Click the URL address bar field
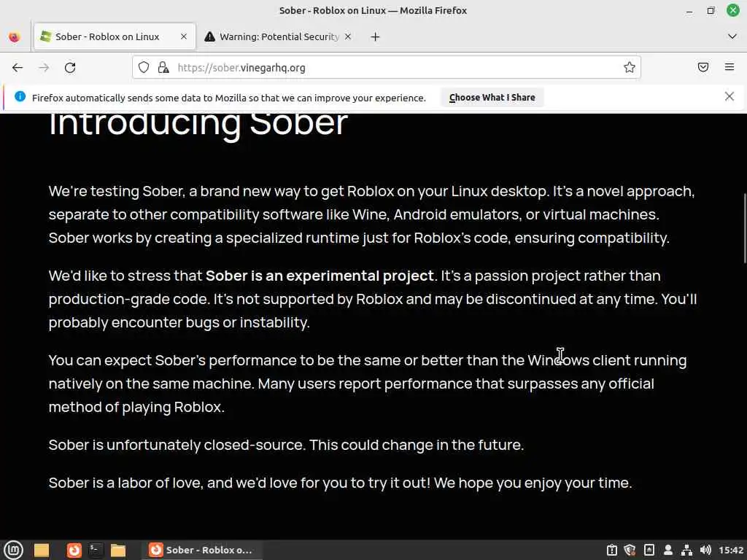The width and height of the screenshot is (747, 560). pos(387,68)
